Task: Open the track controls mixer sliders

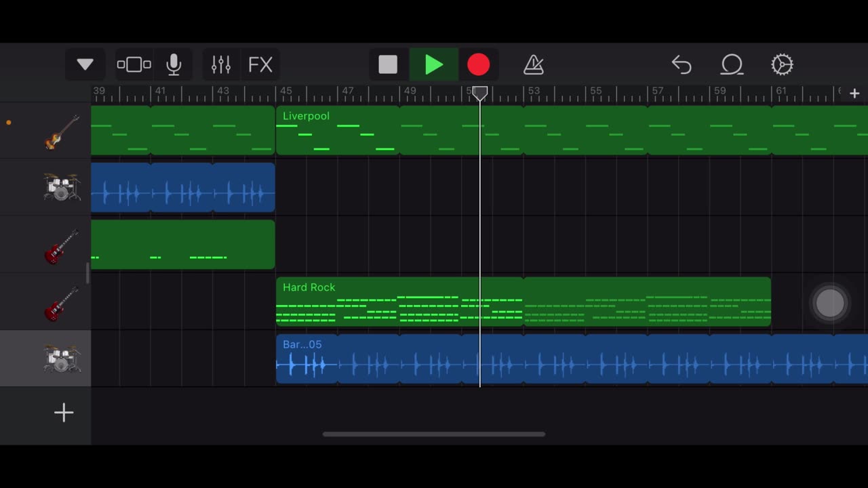Action: [221, 64]
